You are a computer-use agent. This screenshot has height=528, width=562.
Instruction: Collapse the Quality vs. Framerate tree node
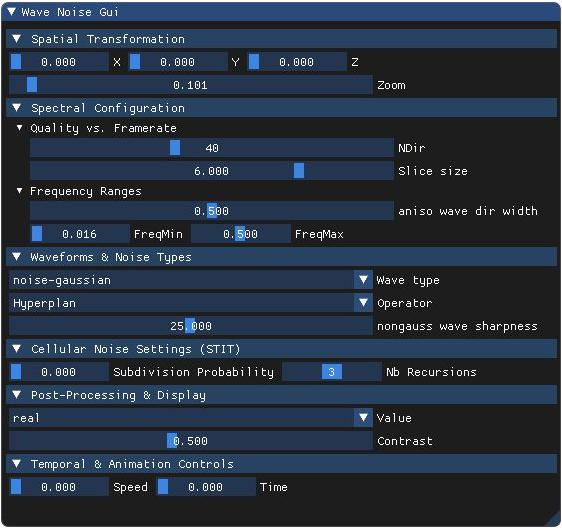[x=19, y=128]
